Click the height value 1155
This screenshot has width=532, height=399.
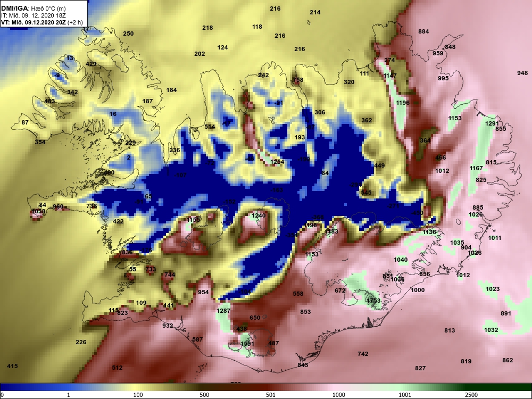pos(194,220)
